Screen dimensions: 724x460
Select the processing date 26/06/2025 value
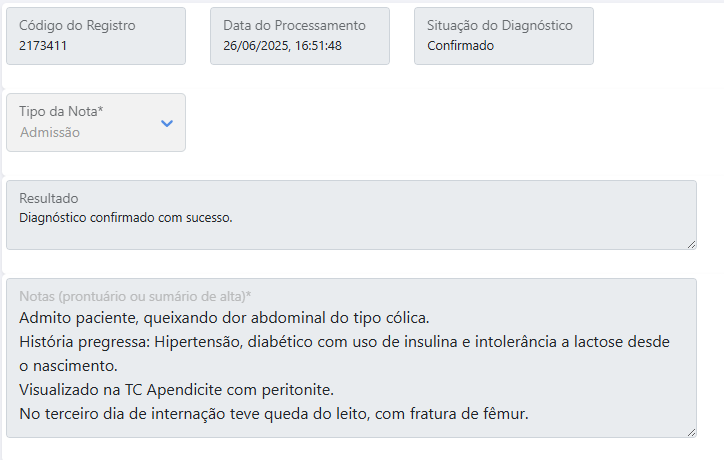coord(253,46)
